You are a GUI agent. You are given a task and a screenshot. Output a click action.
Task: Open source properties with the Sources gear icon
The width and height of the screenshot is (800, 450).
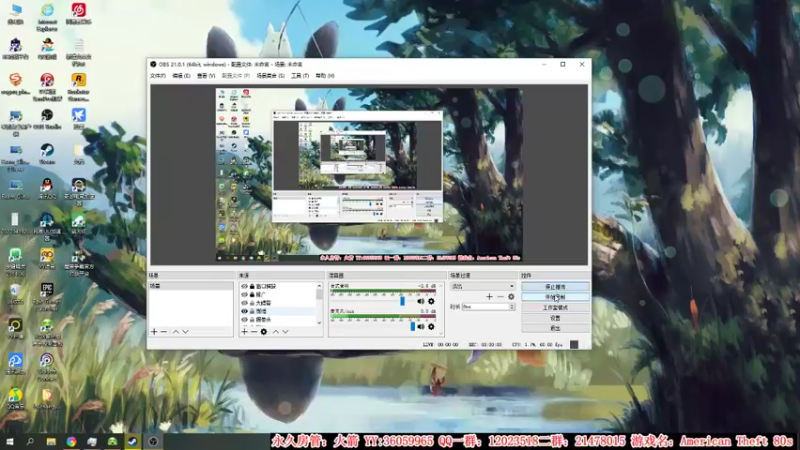[264, 332]
